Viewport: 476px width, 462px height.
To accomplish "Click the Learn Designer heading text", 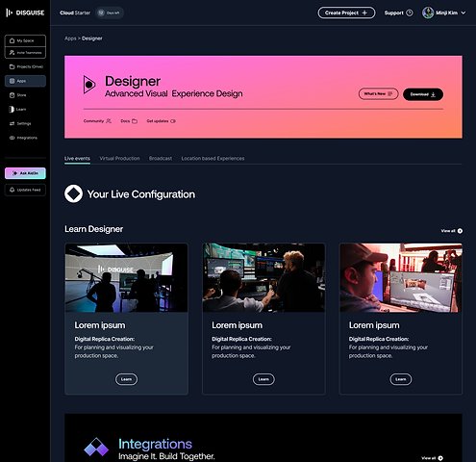I will click(93, 229).
